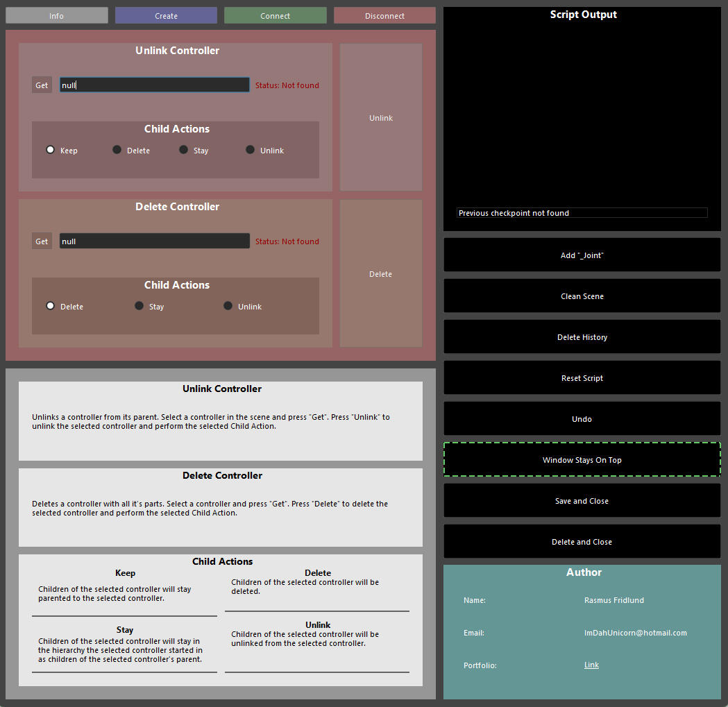The height and width of the screenshot is (707, 728).
Task: Click the Unlink Controller name input field
Action: point(154,85)
